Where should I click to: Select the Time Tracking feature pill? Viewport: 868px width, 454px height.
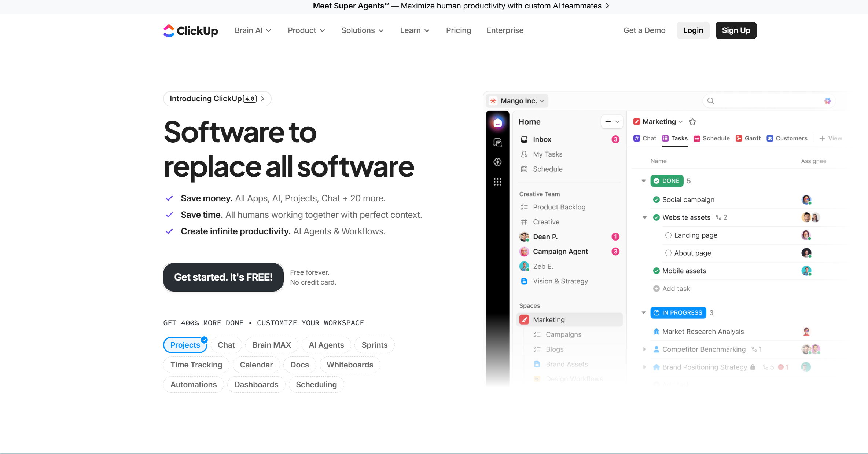tap(196, 365)
